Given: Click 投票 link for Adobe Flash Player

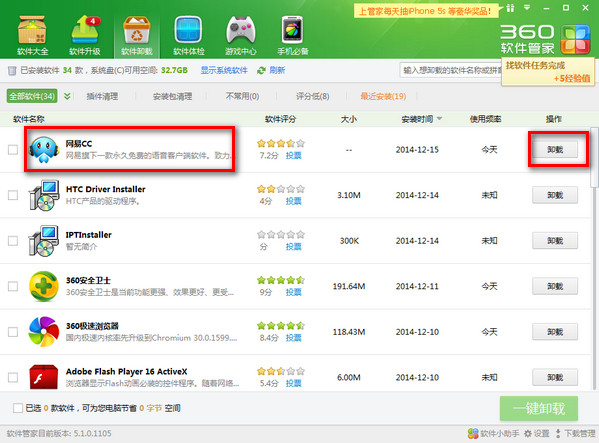Looking at the screenshot, I should tap(293, 383).
